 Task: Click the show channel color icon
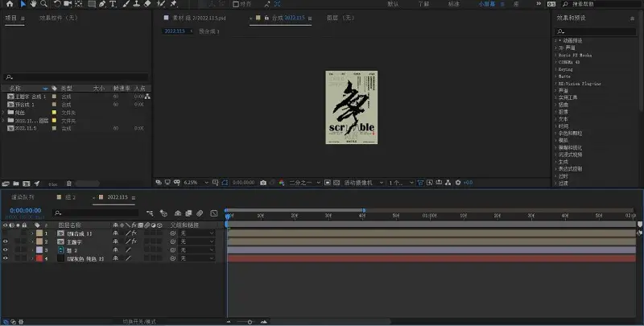point(282,183)
